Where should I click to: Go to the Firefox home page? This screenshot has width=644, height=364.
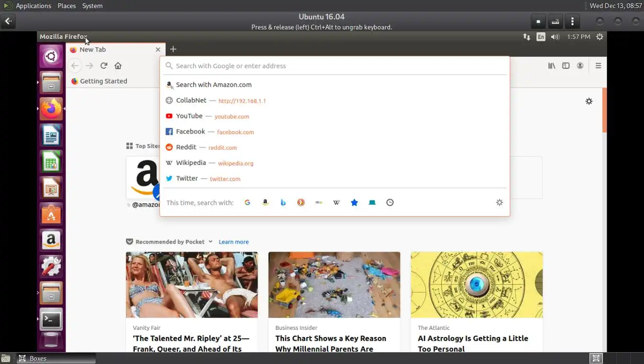click(x=118, y=65)
